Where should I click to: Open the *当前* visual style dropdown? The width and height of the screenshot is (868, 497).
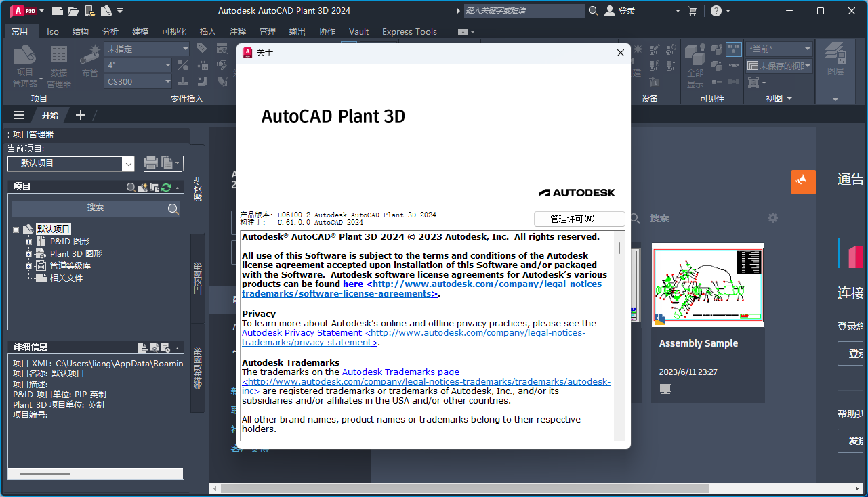[807, 49]
